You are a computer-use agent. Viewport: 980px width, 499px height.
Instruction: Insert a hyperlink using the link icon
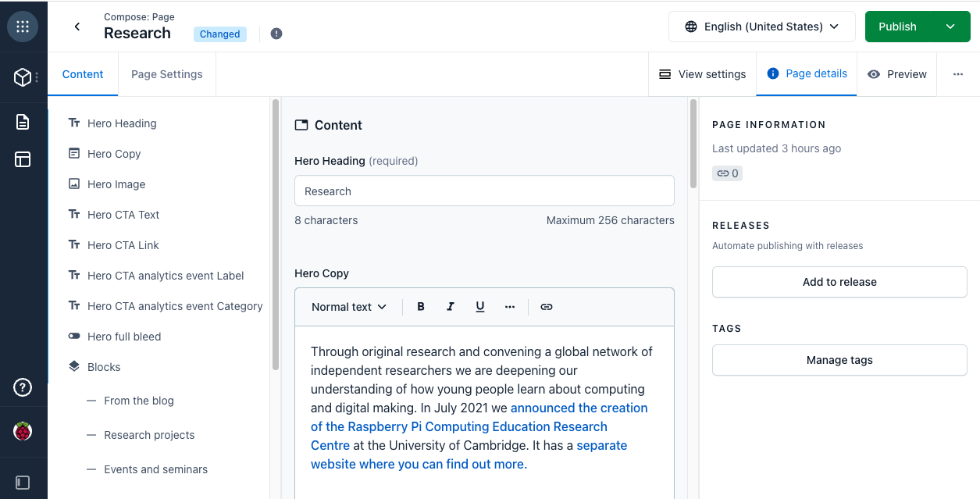(546, 306)
